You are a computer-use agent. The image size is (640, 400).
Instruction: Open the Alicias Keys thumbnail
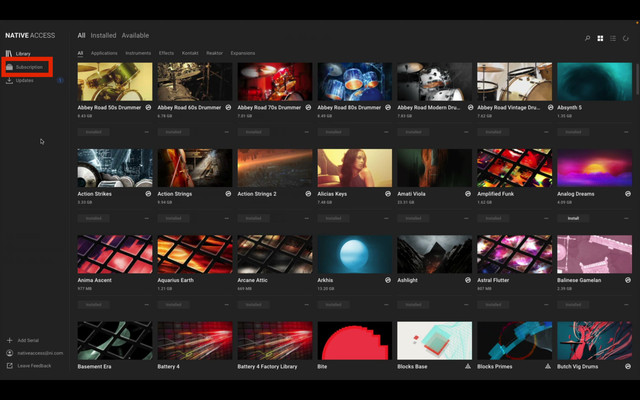355,168
